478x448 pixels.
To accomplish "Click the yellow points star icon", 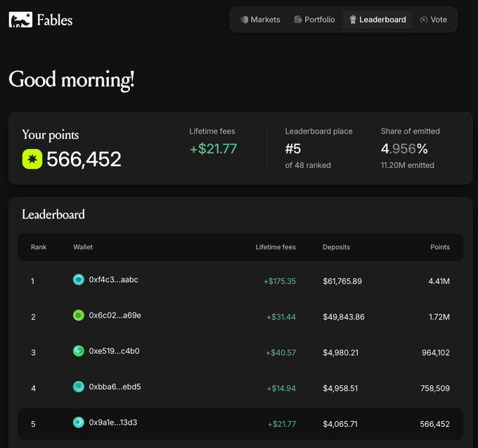I will [x=32, y=159].
